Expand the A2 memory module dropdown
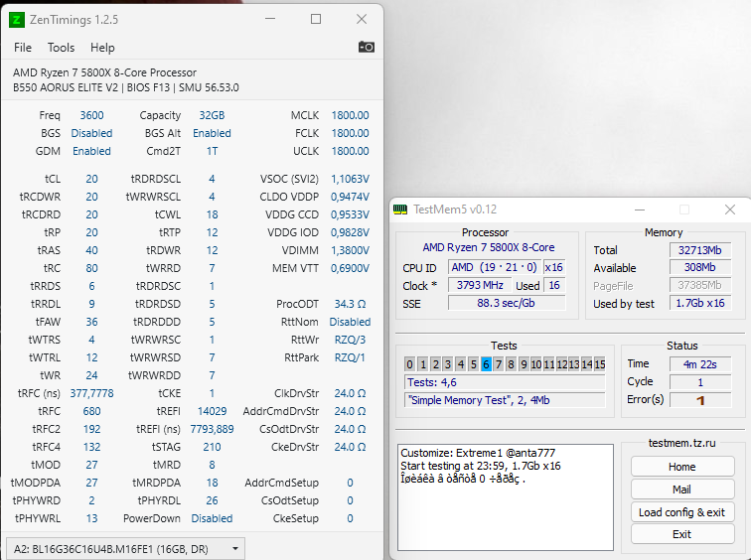 point(125,549)
